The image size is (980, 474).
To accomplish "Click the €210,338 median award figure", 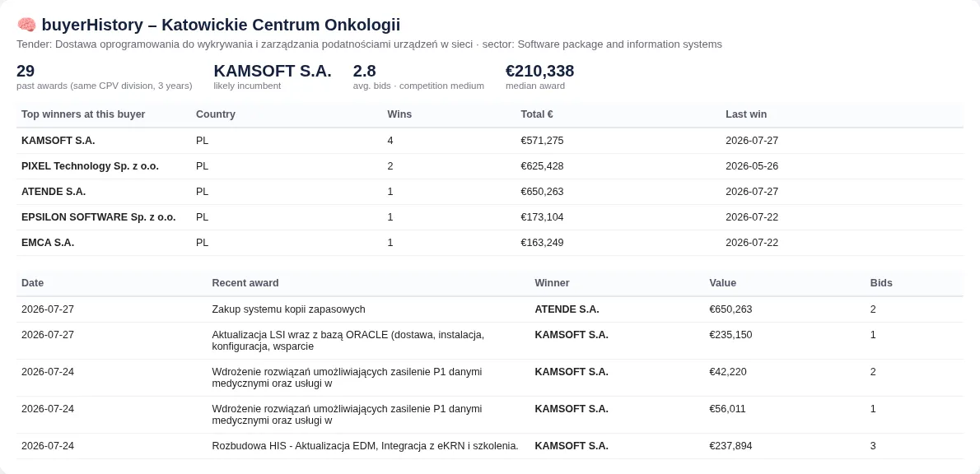I will [540, 72].
